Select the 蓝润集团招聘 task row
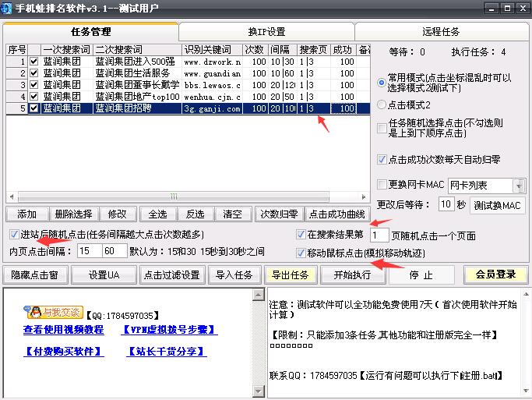Image resolution: width=532 pixels, height=400 pixels. point(136,108)
